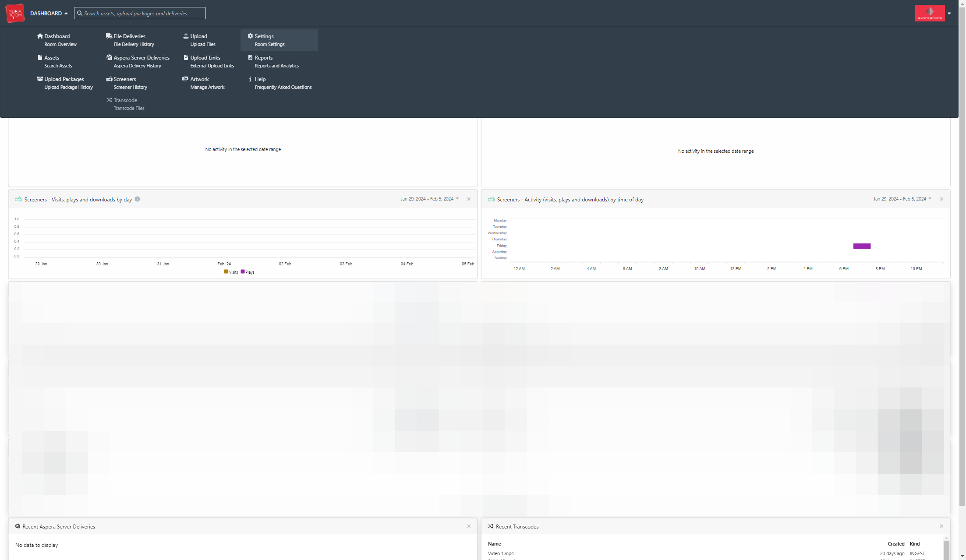Click the search magnifier icon

[x=80, y=13]
